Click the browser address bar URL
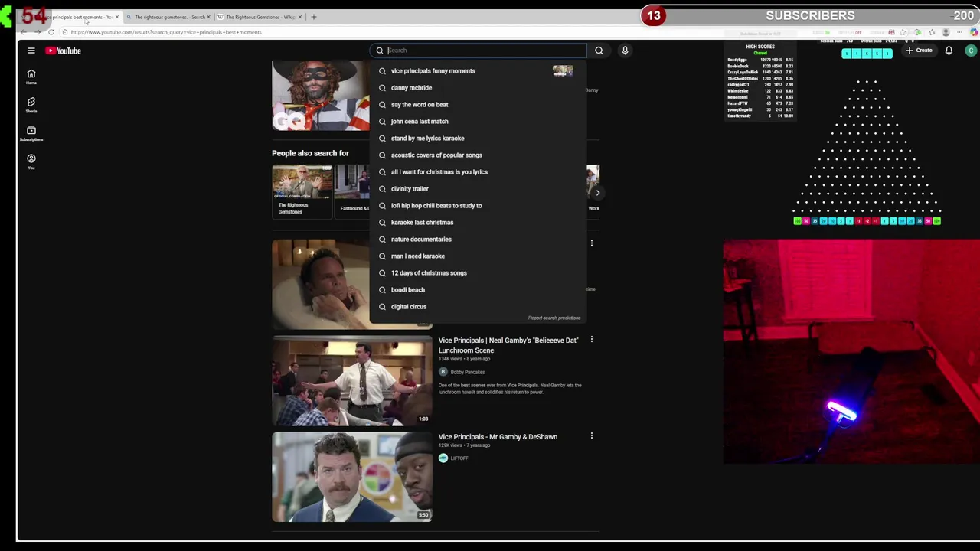The width and height of the screenshot is (980, 551). (166, 32)
